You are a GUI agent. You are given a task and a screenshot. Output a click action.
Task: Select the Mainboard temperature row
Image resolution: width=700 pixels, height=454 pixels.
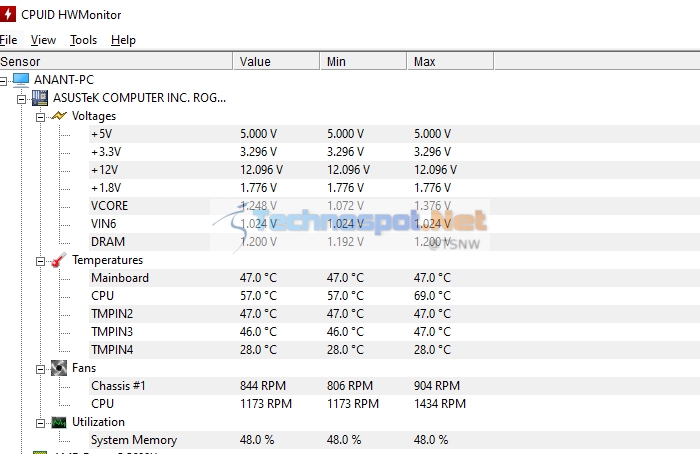click(394, 278)
